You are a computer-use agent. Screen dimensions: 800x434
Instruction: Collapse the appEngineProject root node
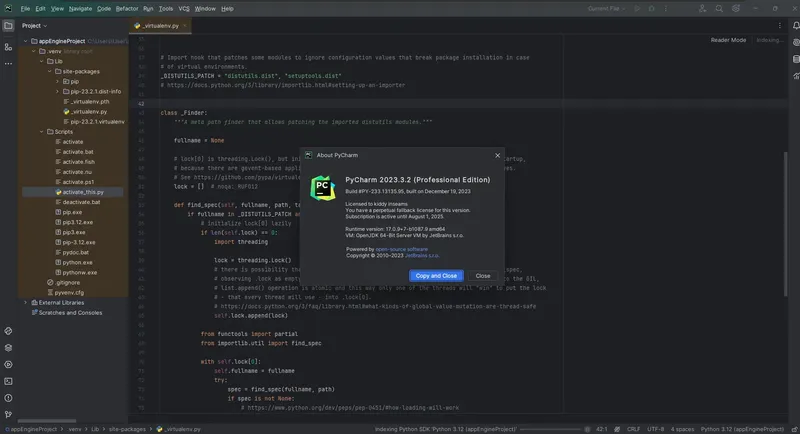[x=26, y=41]
